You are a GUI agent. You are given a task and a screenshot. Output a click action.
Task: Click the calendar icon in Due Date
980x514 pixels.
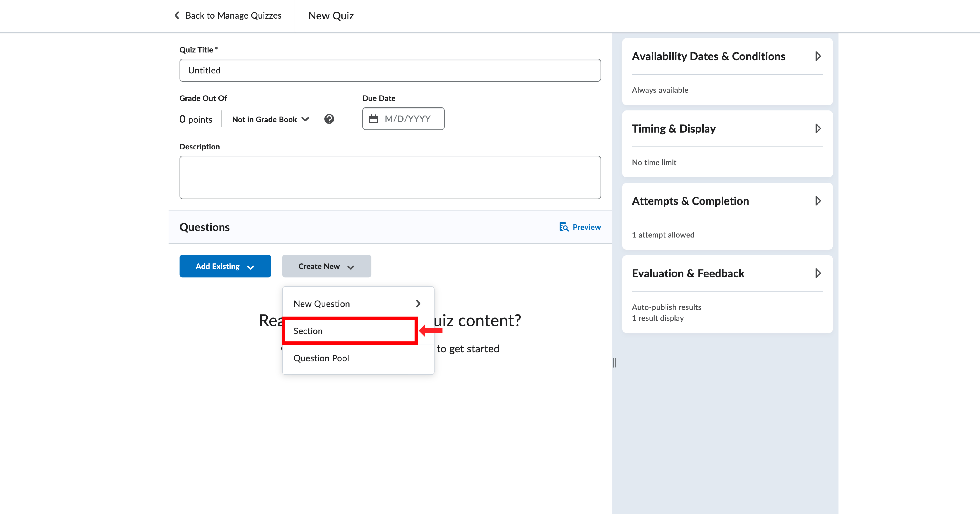pyautogui.click(x=373, y=119)
